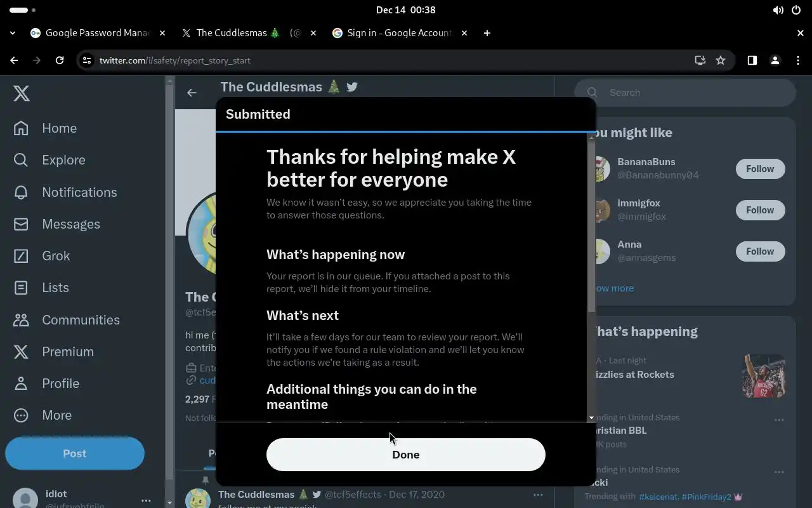Reload the page
The height and width of the screenshot is (508, 812).
(x=60, y=60)
